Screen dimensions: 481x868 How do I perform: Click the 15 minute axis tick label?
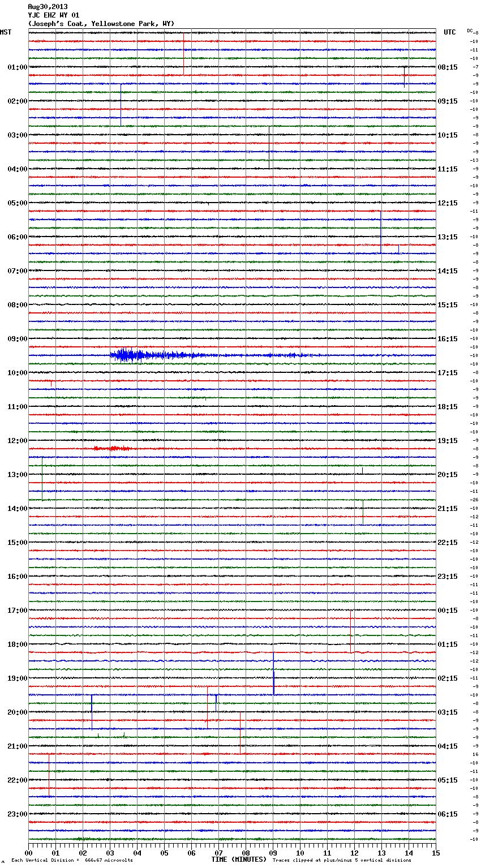coord(436,853)
